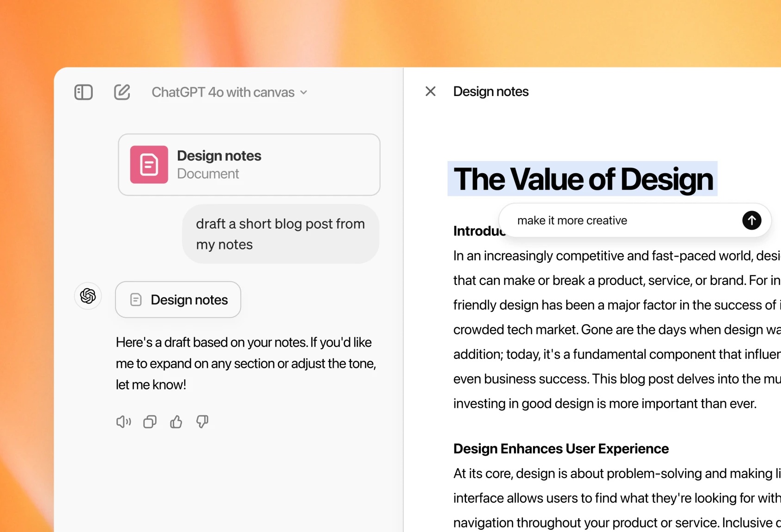Click the ChatGPT logo avatar
This screenshot has width=781, height=532.
click(88, 296)
